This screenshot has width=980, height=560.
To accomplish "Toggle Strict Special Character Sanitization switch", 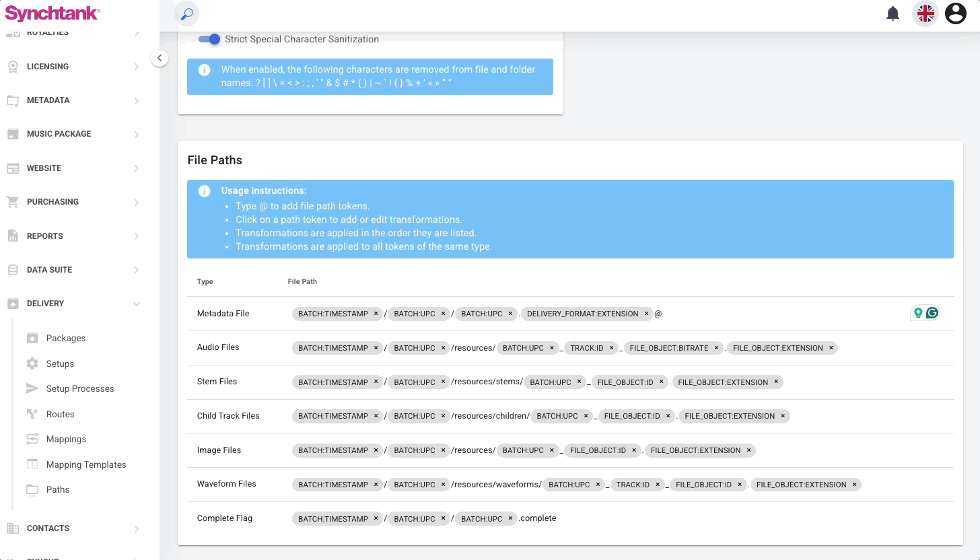I will [209, 39].
